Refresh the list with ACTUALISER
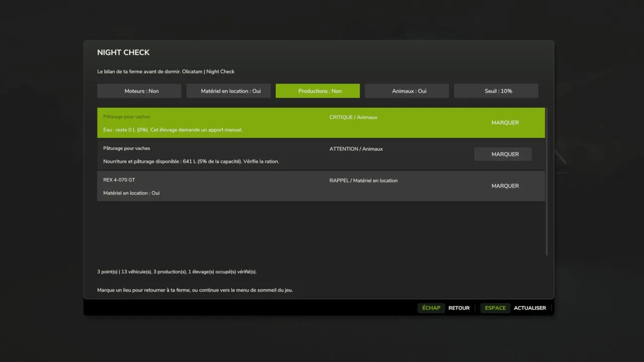The height and width of the screenshot is (362, 644). pos(530,308)
